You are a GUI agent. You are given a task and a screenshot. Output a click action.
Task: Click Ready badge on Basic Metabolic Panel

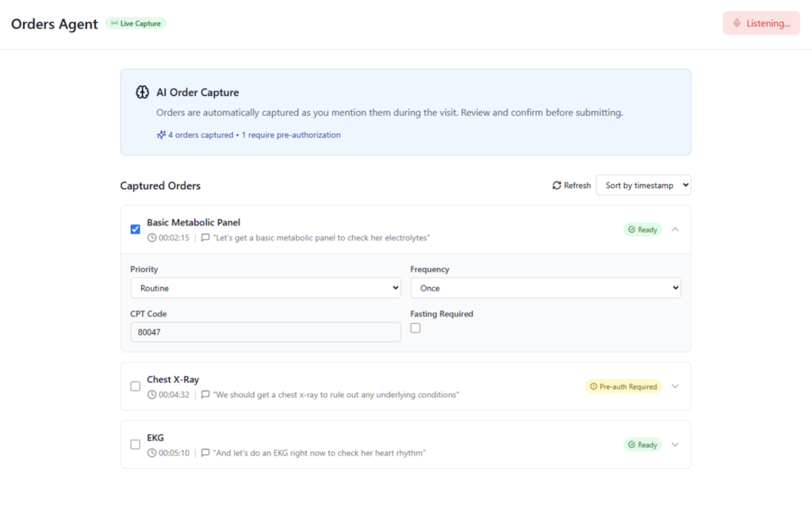(x=642, y=229)
